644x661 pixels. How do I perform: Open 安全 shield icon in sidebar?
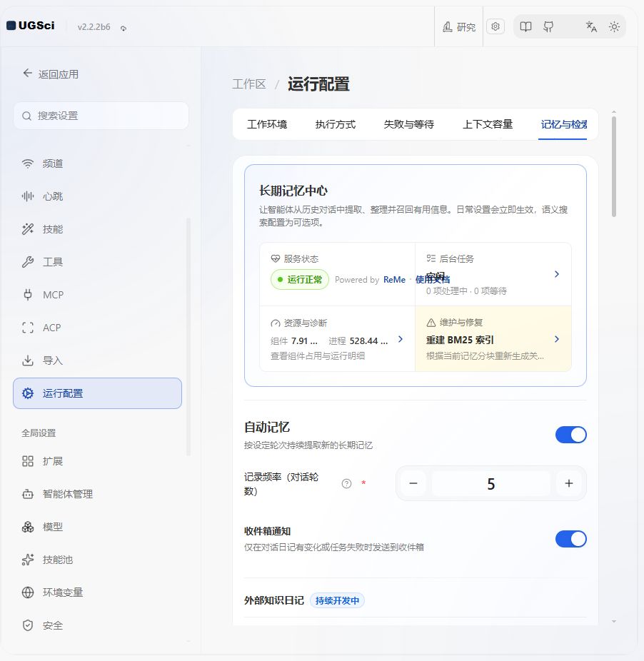(x=27, y=625)
